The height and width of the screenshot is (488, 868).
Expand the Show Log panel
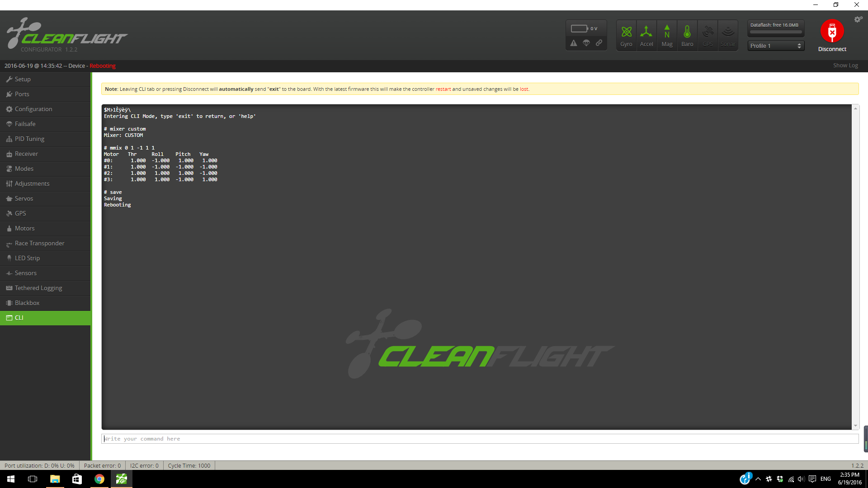[845, 66]
